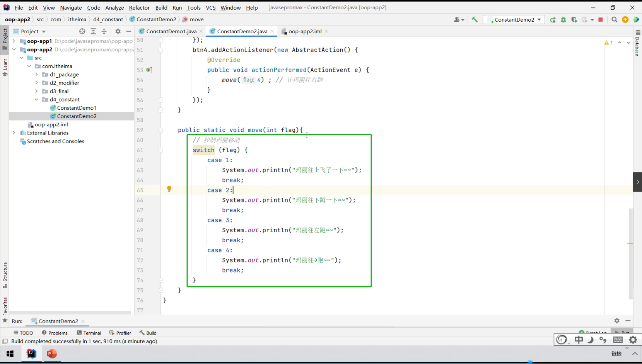Switch to ConstantDemo1.java tab

tap(171, 31)
